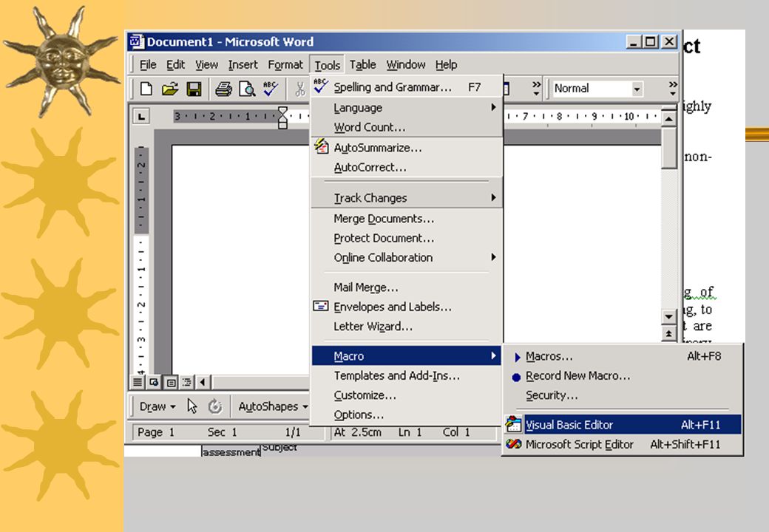Open the Format menu
Viewport: 769px width, 532px height.
[285, 65]
